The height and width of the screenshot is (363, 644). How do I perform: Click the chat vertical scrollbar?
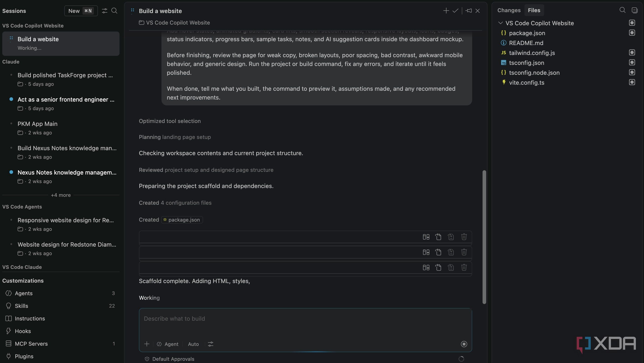pyautogui.click(x=484, y=237)
